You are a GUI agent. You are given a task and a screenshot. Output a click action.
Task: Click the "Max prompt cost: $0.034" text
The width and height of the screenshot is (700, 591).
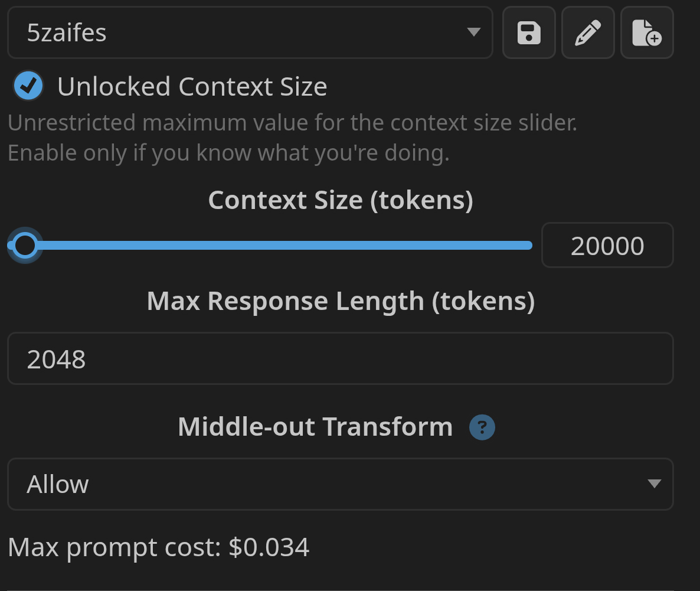(x=158, y=547)
